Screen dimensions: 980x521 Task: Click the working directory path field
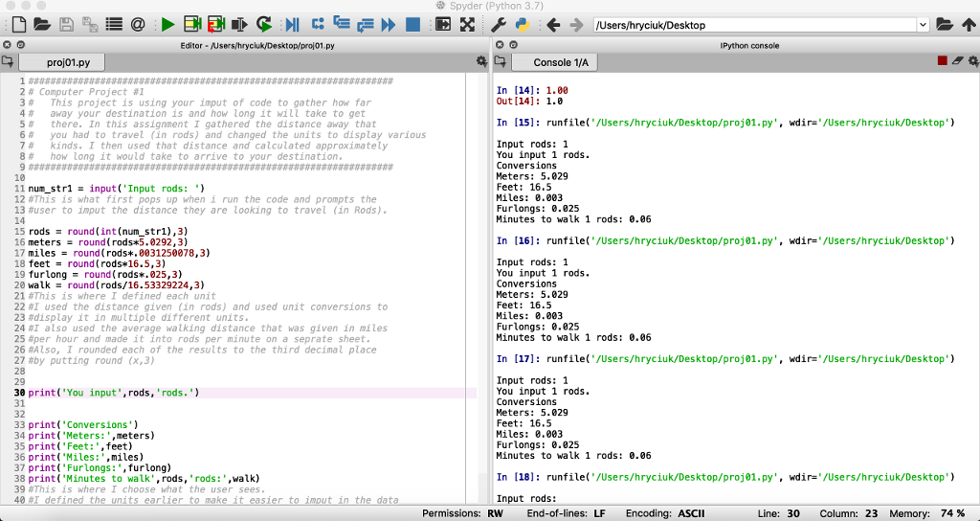pos(754,25)
